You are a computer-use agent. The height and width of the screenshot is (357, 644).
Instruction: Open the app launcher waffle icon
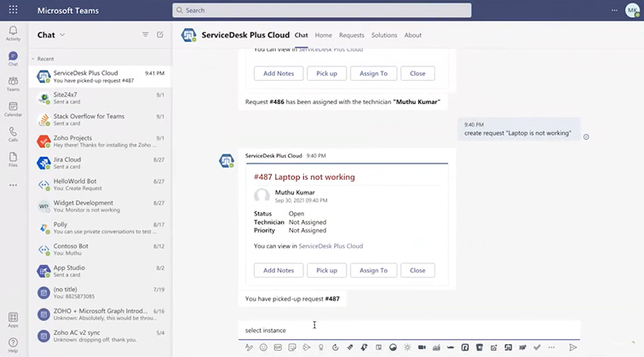click(13, 10)
